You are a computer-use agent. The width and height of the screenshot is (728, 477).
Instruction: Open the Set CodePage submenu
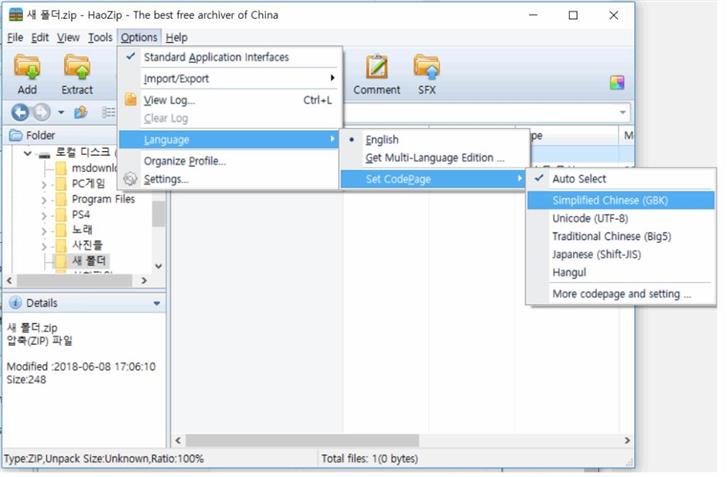click(x=433, y=179)
